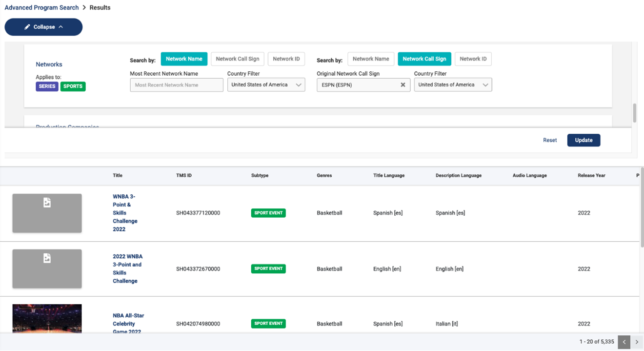The image size is (644, 351).
Task: Select Network Name in the left Search by group
Action: click(x=184, y=59)
